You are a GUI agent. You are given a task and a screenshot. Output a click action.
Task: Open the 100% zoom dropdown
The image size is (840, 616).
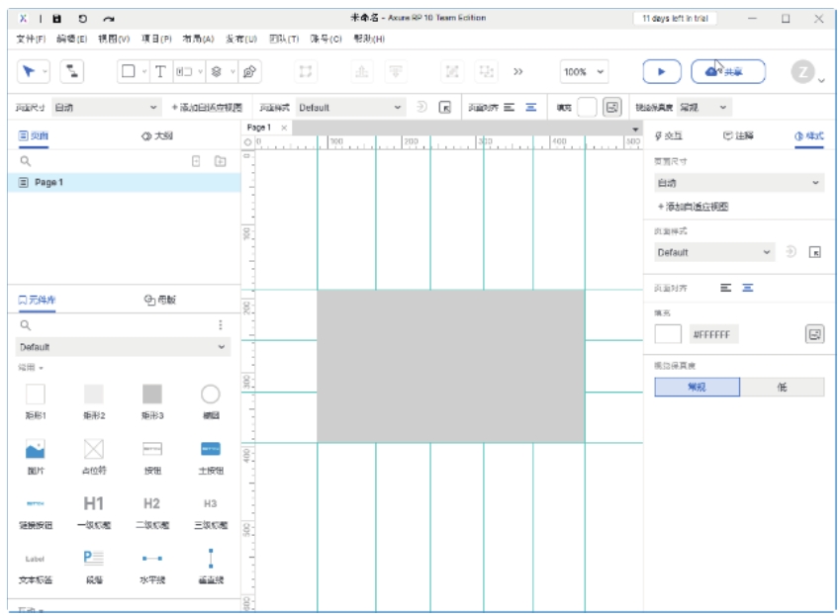pyautogui.click(x=585, y=71)
